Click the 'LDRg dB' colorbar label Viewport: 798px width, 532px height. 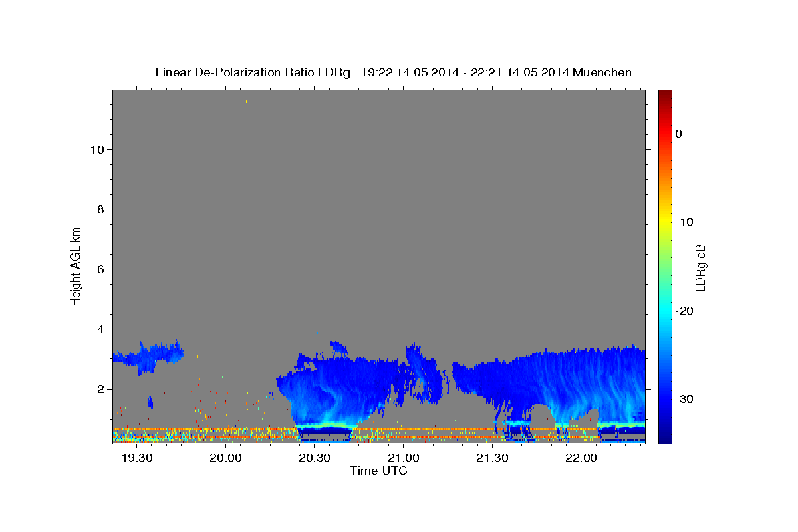(700, 267)
